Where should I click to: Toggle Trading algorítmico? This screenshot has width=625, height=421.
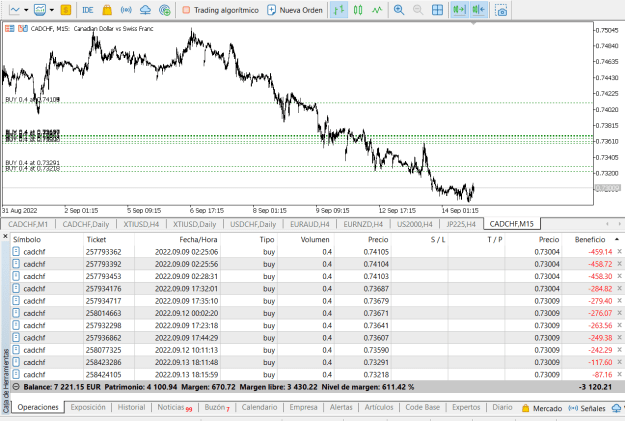point(220,10)
